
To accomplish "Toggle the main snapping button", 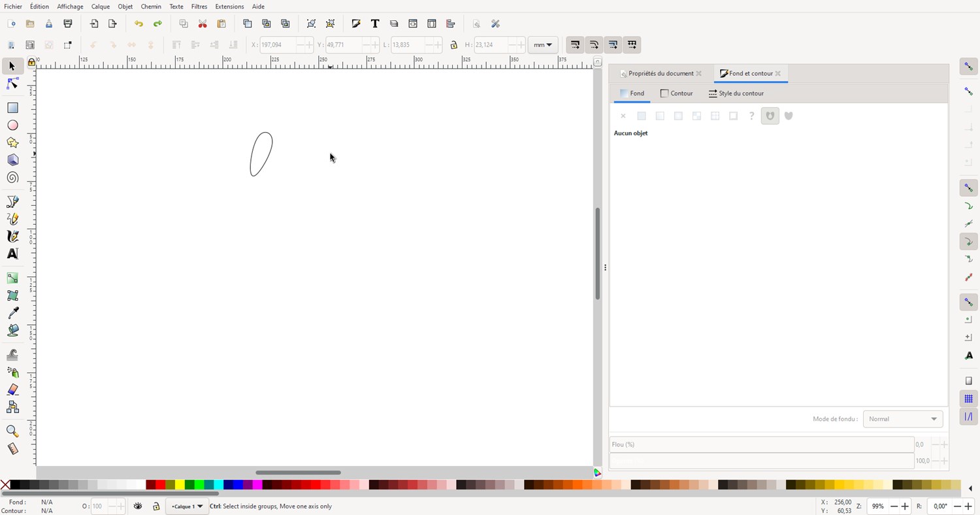I will (x=969, y=66).
